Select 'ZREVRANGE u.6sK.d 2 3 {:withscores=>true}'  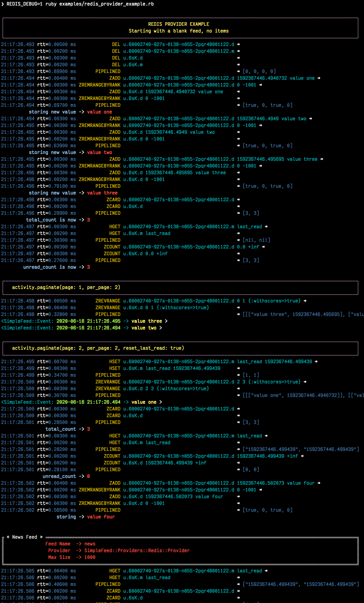pyautogui.click(x=152, y=389)
